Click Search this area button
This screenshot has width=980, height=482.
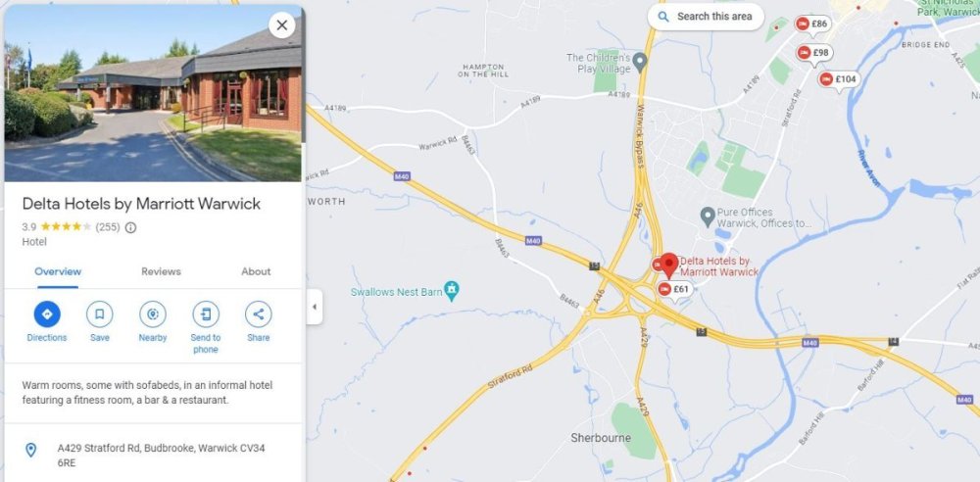[x=706, y=17]
